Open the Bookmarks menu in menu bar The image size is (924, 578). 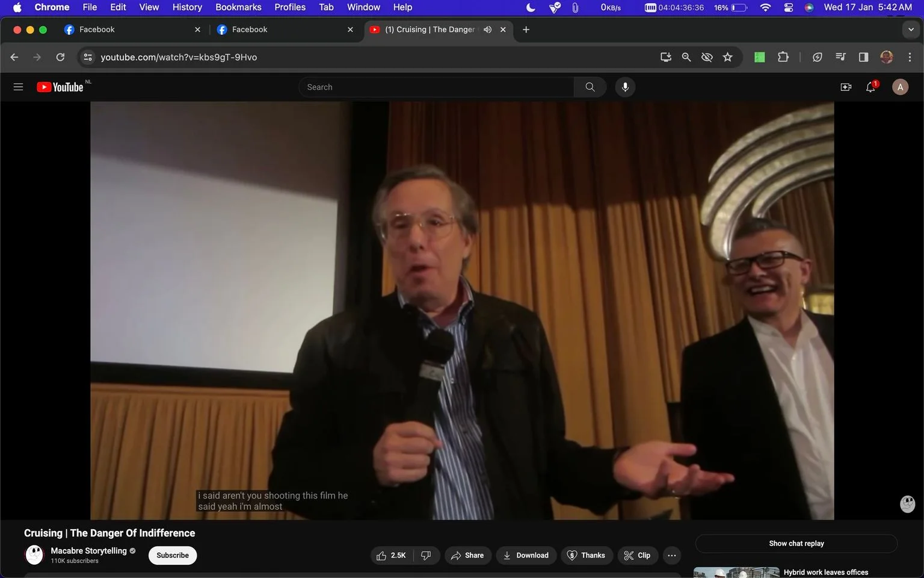coord(238,7)
